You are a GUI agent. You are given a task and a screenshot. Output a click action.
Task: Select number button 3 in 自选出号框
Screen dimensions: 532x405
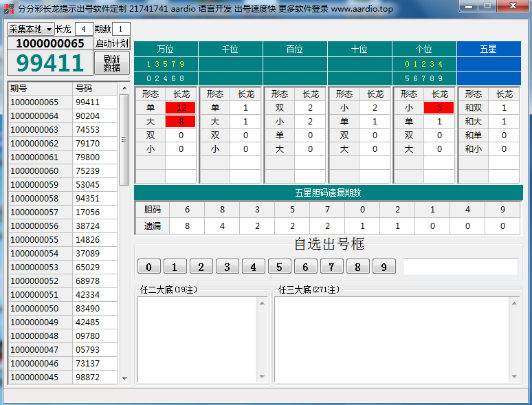click(228, 267)
